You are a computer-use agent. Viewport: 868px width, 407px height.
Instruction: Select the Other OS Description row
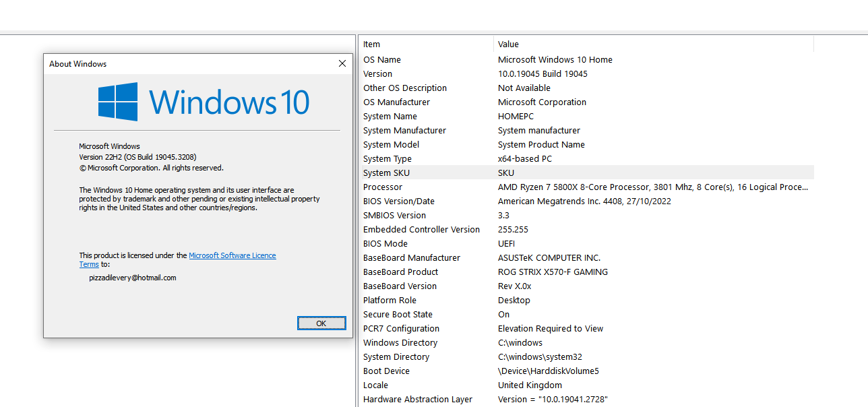click(x=586, y=88)
